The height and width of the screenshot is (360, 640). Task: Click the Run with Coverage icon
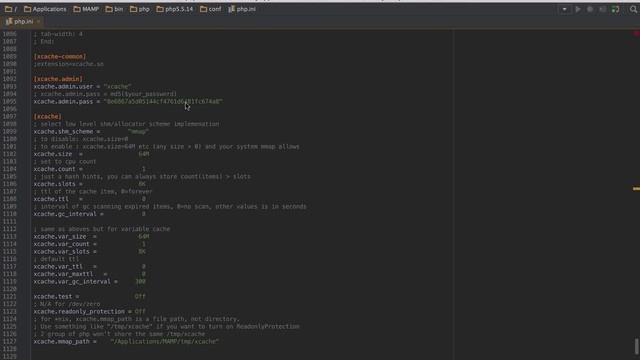602,9
